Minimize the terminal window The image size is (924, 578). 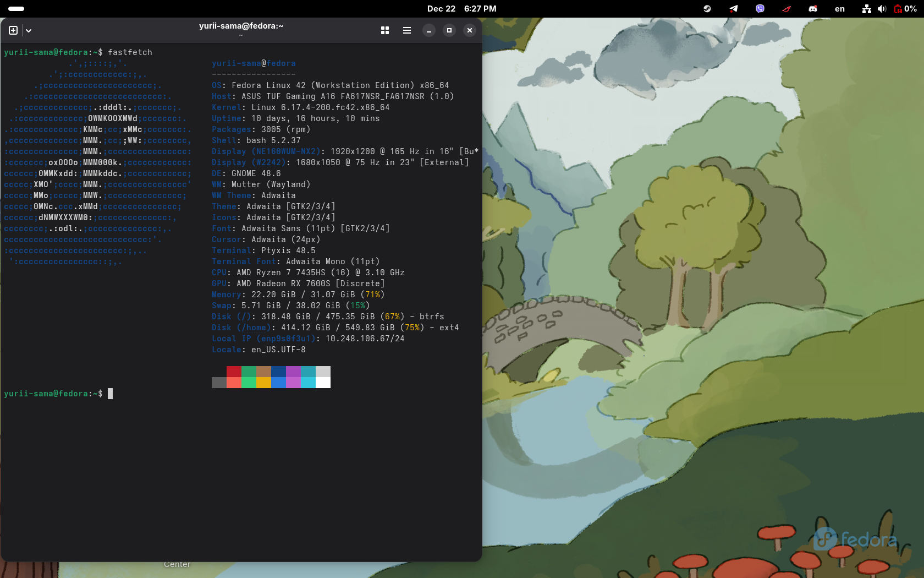[x=429, y=30]
